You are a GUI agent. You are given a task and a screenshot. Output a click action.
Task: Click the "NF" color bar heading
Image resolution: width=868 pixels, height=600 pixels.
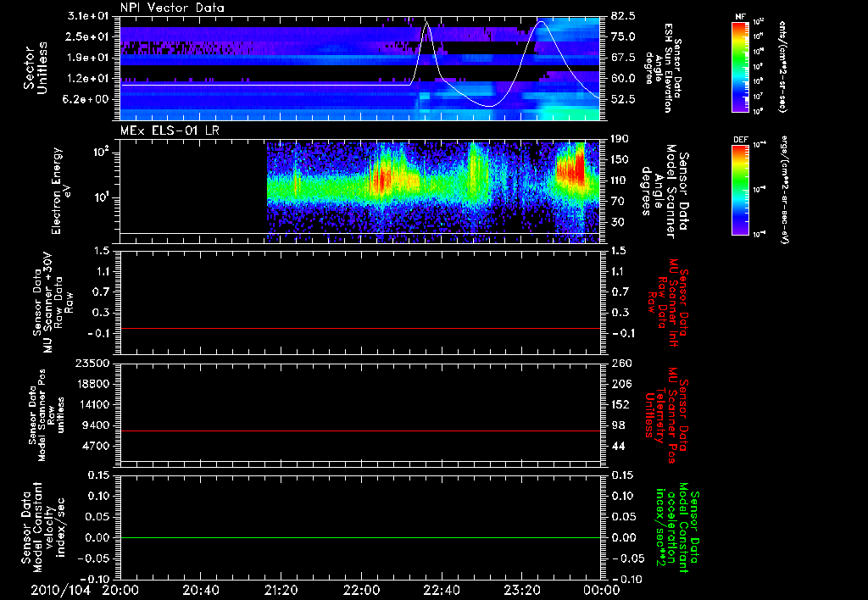(740, 17)
